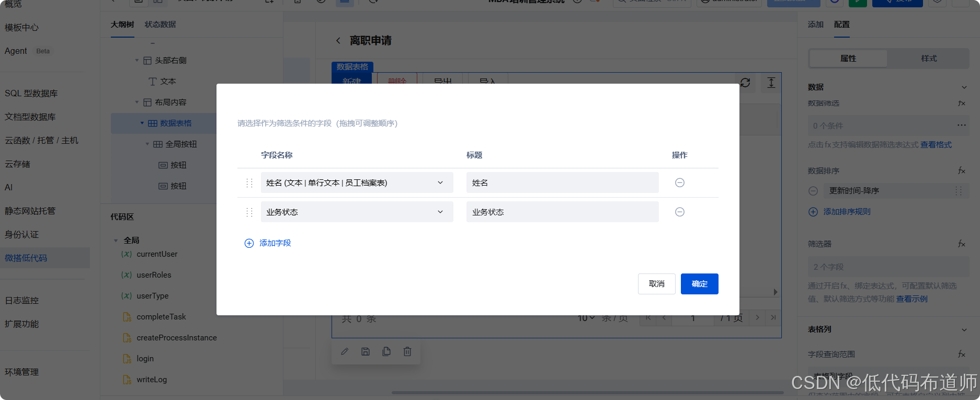Open the 2 个字段 filter setting

tap(888, 267)
